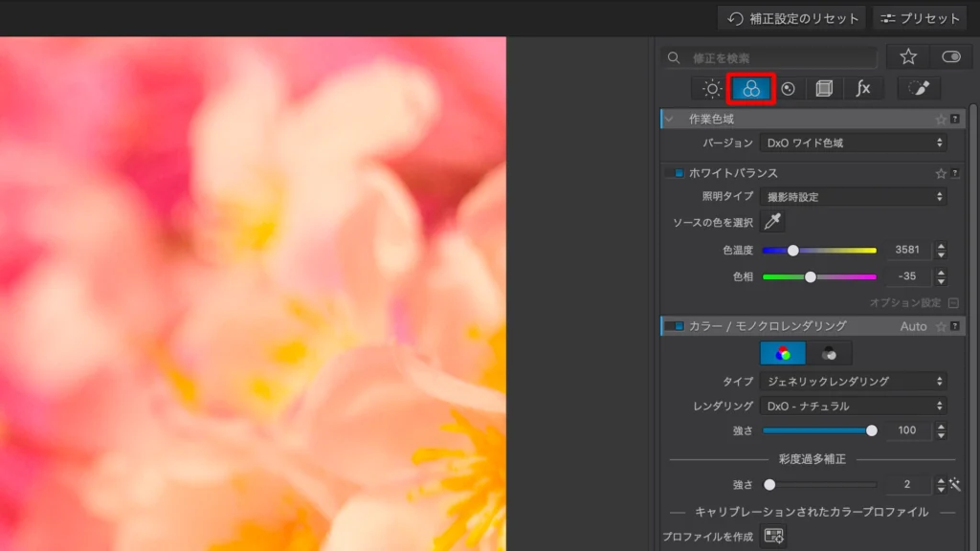
Task: Click the プロファイルを作成 color chart icon
Action: 773,536
